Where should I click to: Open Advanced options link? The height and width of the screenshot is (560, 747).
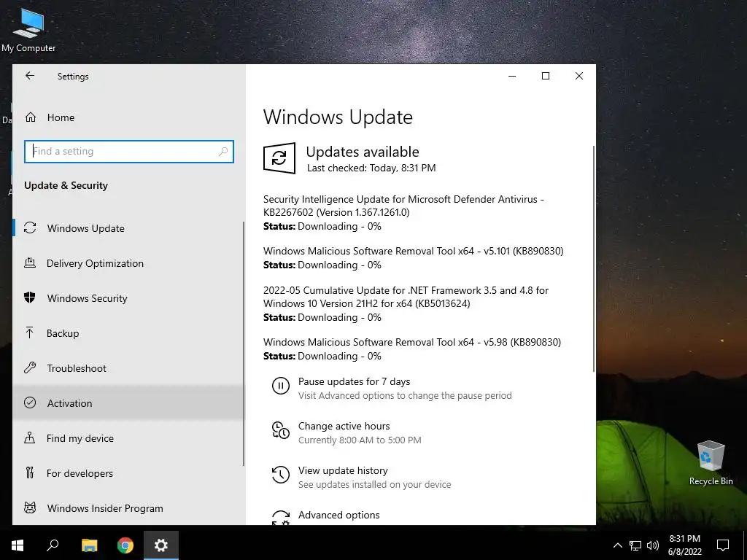pos(338,515)
